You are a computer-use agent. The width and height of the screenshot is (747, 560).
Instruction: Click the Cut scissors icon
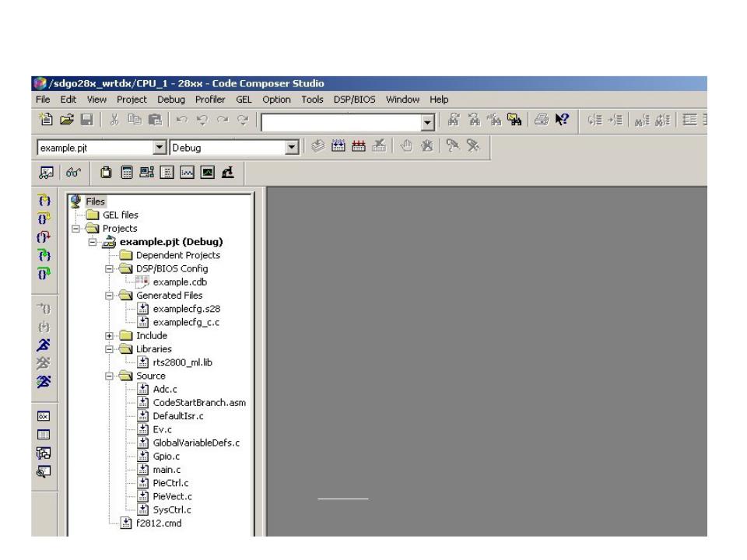tap(114, 119)
